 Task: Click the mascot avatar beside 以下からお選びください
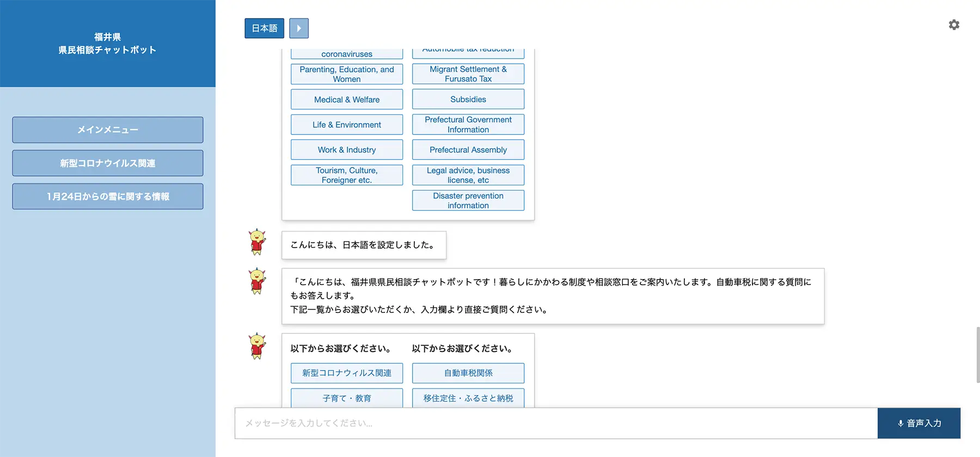click(258, 346)
